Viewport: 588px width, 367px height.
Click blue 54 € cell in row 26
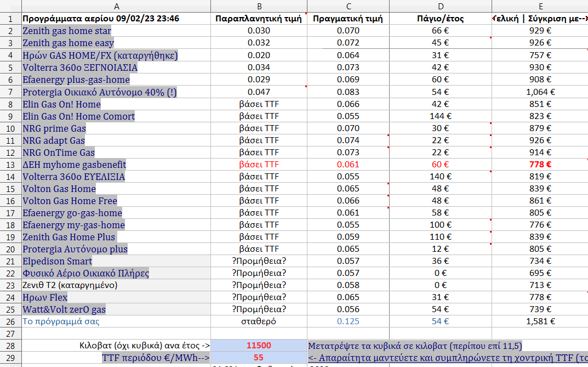(x=441, y=321)
